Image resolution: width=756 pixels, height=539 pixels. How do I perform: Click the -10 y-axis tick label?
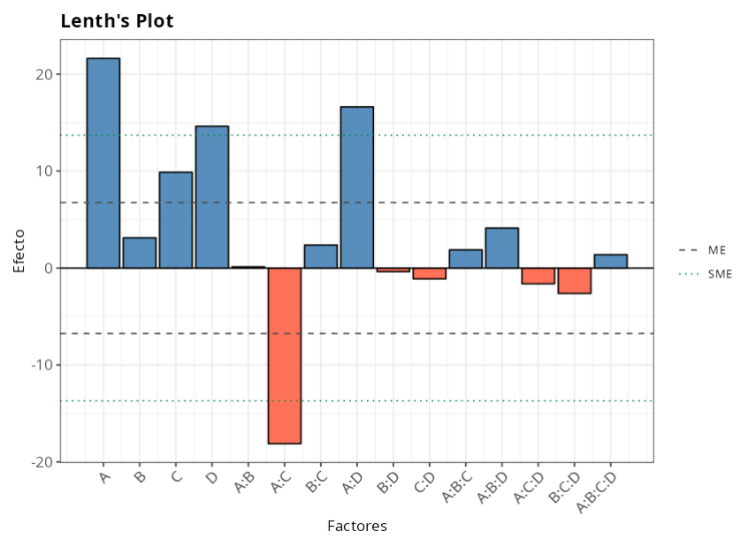click(41, 365)
